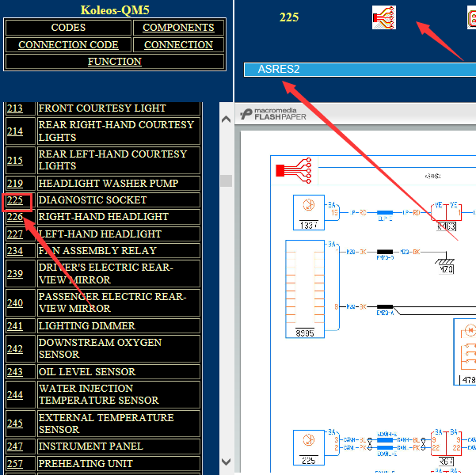
Task: Open code 214 Rear Right-Hand Courtesy Lights
Action: click(x=15, y=131)
